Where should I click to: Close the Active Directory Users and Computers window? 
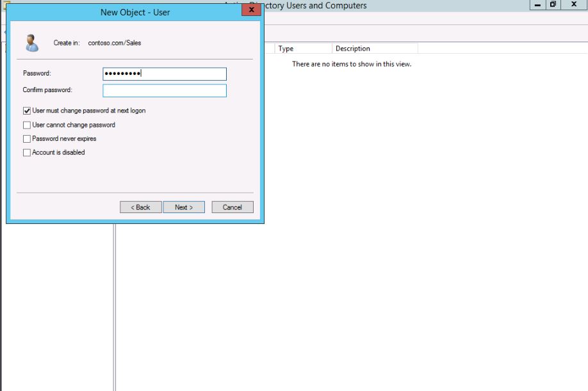coord(573,6)
